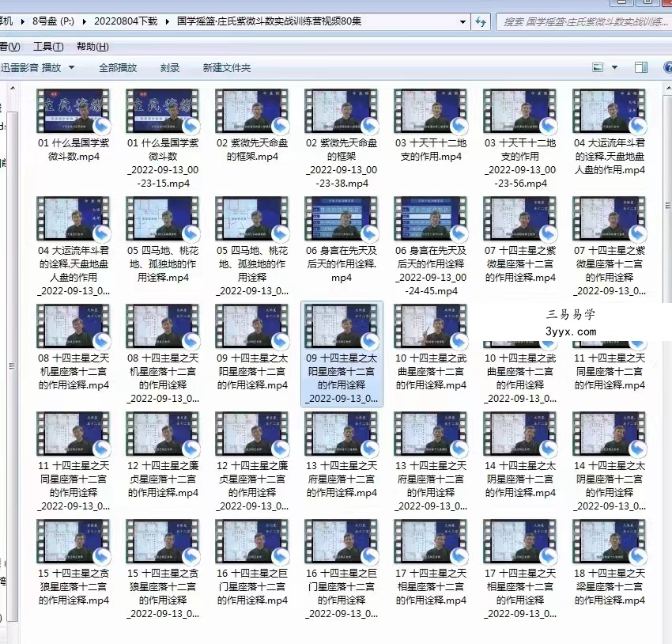Select video 16 十四主星之巨门星 mp4 icon

point(252,541)
